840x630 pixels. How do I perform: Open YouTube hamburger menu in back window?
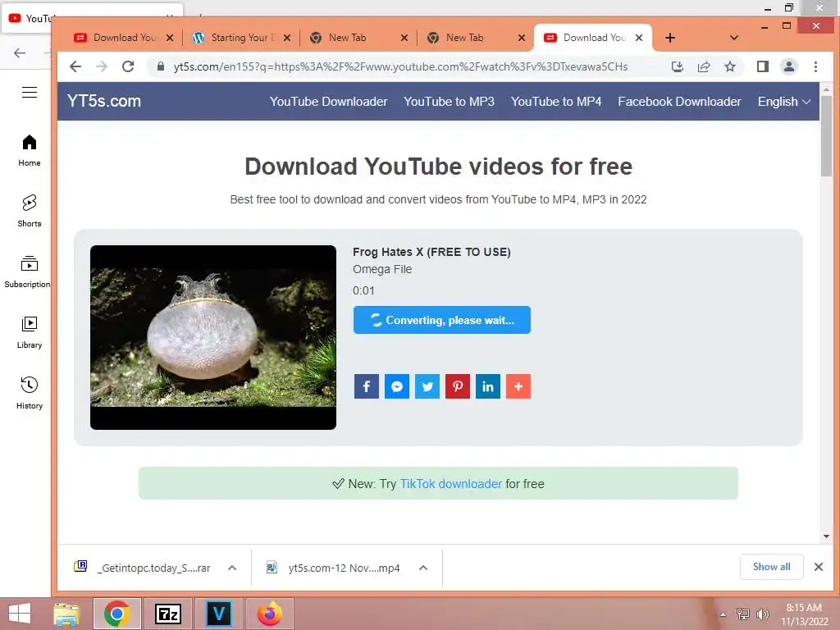(30, 92)
